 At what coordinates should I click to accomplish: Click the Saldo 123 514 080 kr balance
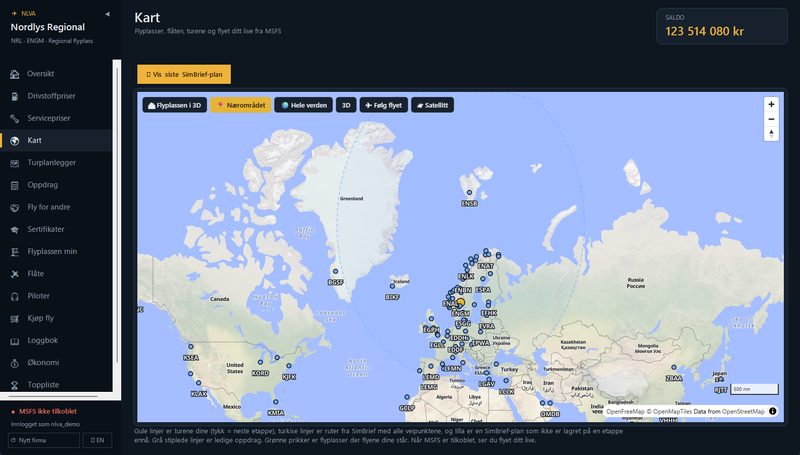[x=721, y=26]
